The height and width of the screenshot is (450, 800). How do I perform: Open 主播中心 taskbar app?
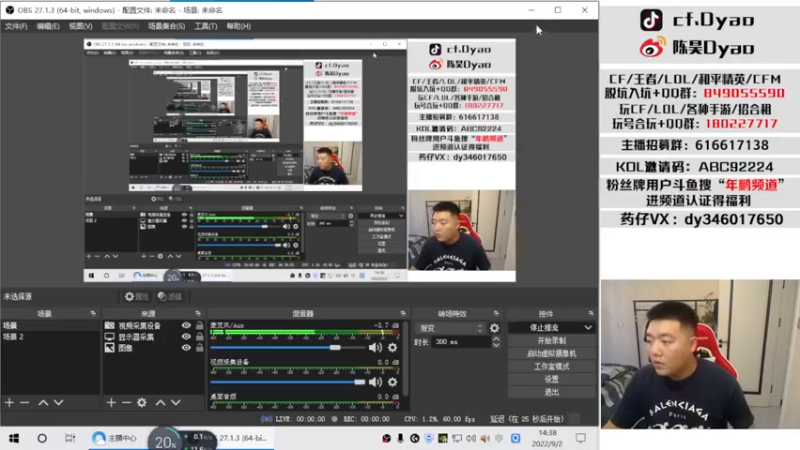114,438
